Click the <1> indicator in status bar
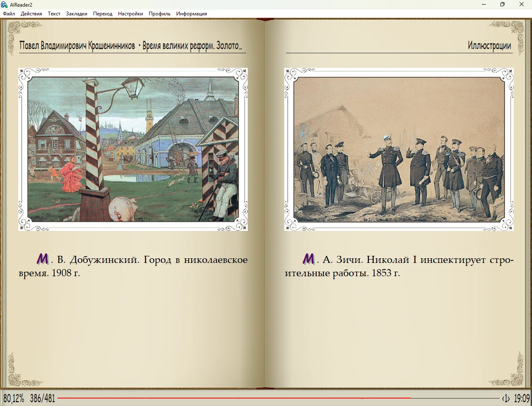Screen dimensions: 532x406 tap(505, 399)
